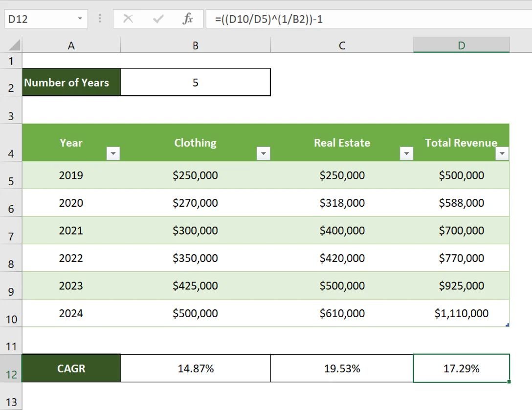This screenshot has width=532, height=410.
Task: Select the Number of Years label cell
Action: point(71,82)
